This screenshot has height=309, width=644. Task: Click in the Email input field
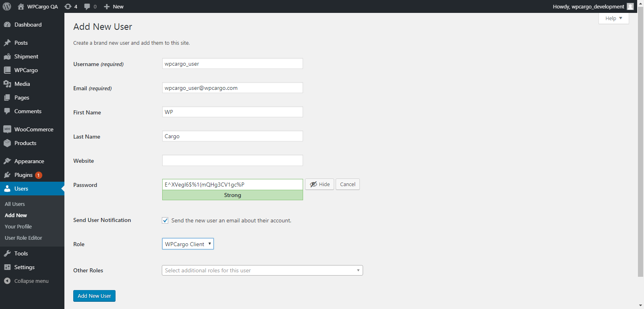coord(233,88)
